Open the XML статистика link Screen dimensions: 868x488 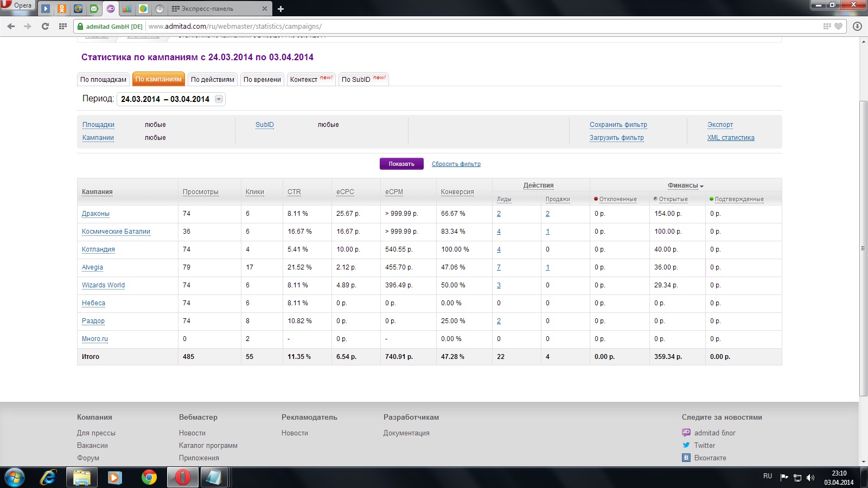(x=731, y=138)
